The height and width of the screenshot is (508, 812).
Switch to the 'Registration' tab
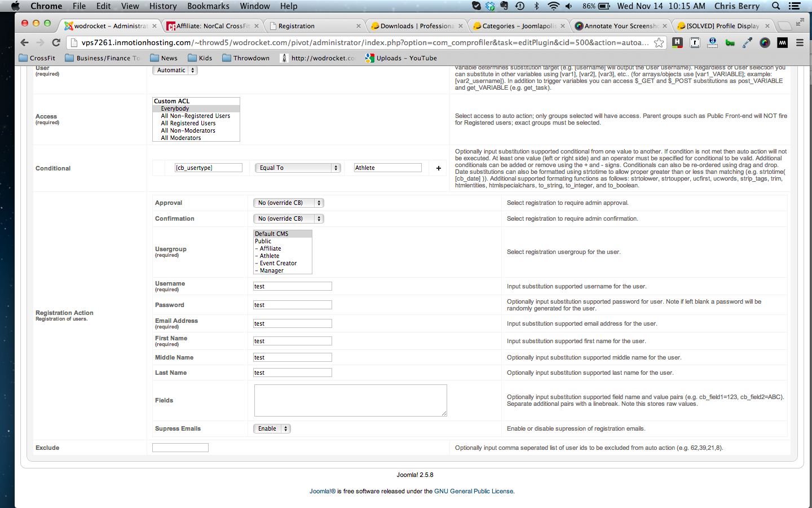pos(315,26)
